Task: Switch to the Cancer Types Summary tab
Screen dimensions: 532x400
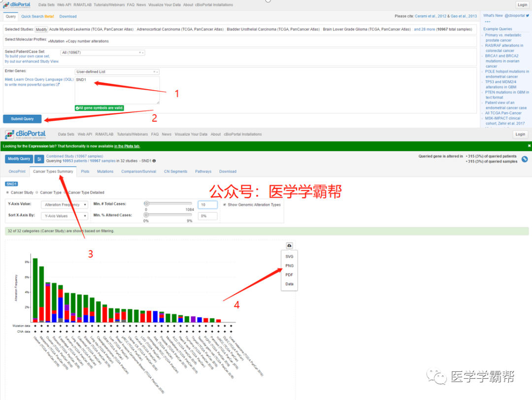Action: click(x=53, y=171)
